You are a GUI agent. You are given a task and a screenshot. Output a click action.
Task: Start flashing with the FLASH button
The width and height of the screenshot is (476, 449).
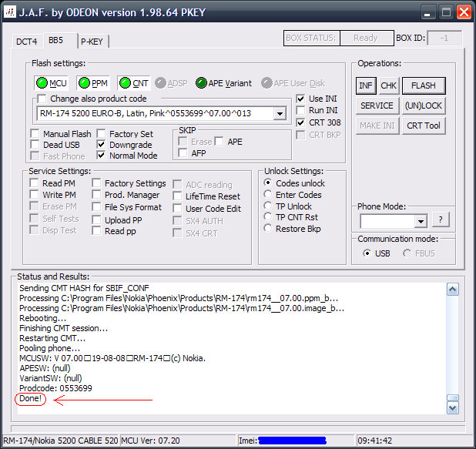[424, 85]
